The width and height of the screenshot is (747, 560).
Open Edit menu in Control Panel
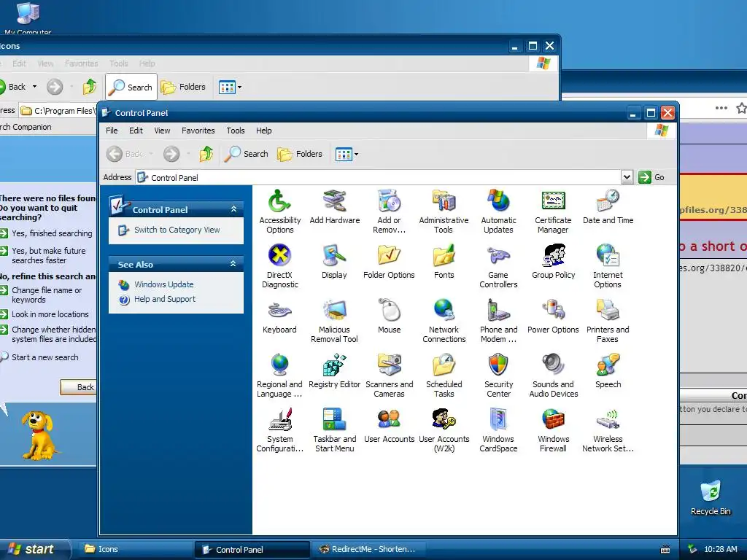(136, 131)
